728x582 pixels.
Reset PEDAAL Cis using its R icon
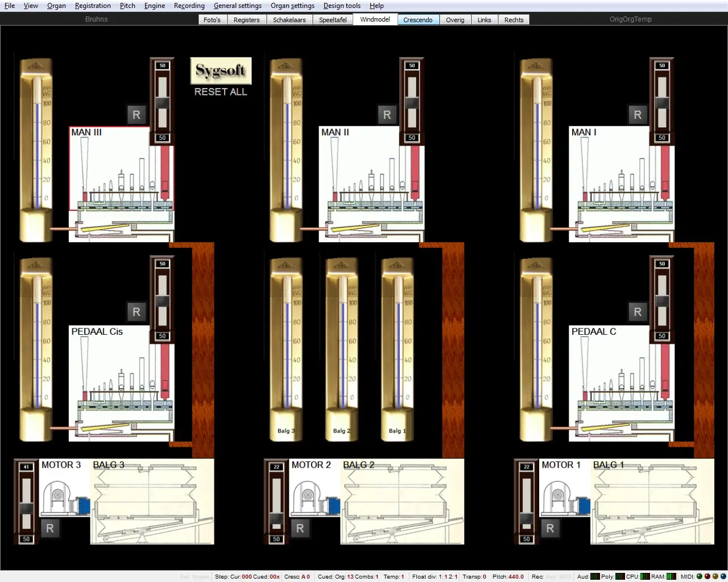pyautogui.click(x=136, y=311)
